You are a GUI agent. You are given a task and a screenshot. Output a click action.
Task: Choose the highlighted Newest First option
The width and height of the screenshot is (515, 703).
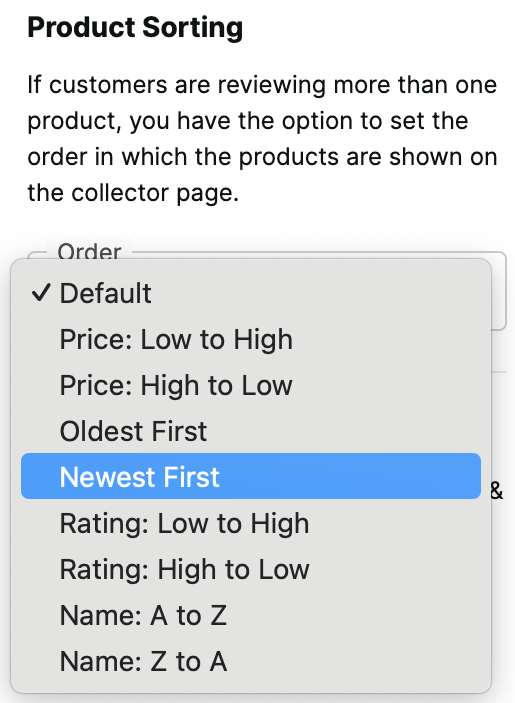tap(251, 476)
